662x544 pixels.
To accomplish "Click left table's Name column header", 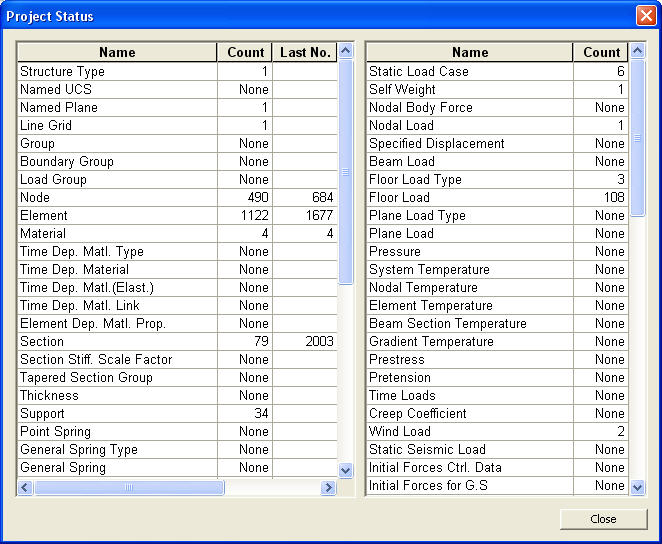I will [117, 52].
